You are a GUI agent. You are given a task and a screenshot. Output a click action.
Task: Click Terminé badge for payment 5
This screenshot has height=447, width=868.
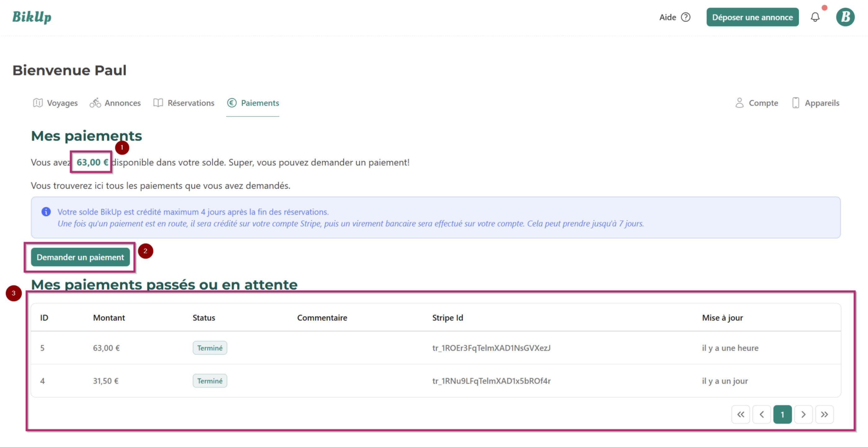[x=210, y=348]
